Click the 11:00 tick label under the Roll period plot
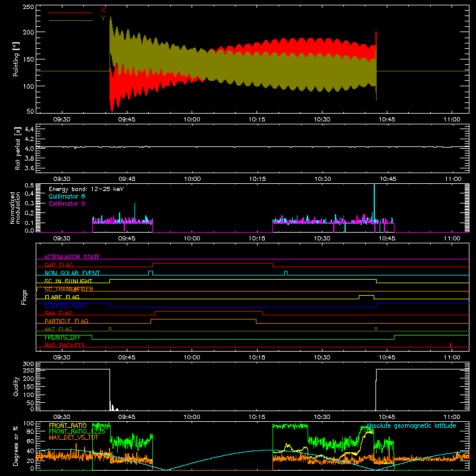Screen dimensions: 476x476 tap(453, 179)
